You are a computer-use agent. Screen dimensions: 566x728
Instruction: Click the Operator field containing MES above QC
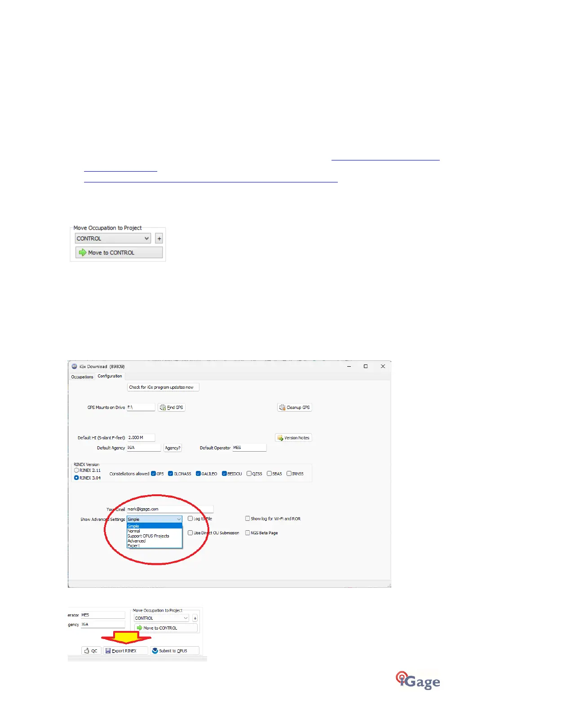(103, 615)
